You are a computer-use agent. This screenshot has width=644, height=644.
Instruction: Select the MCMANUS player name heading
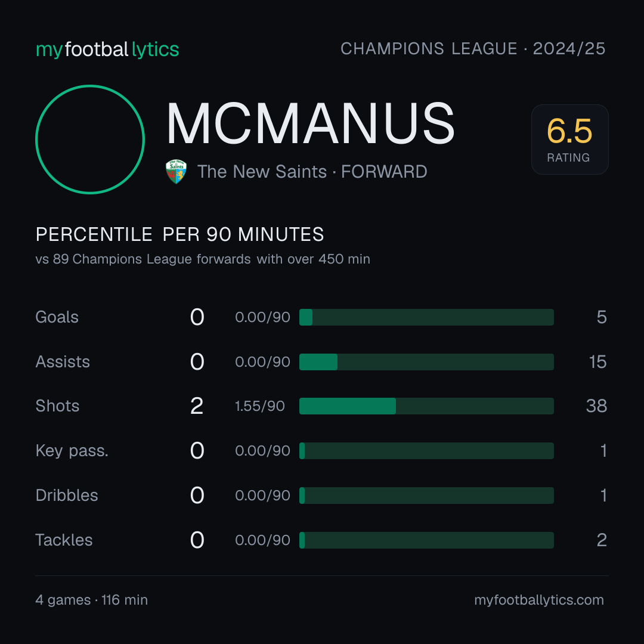[311, 123]
